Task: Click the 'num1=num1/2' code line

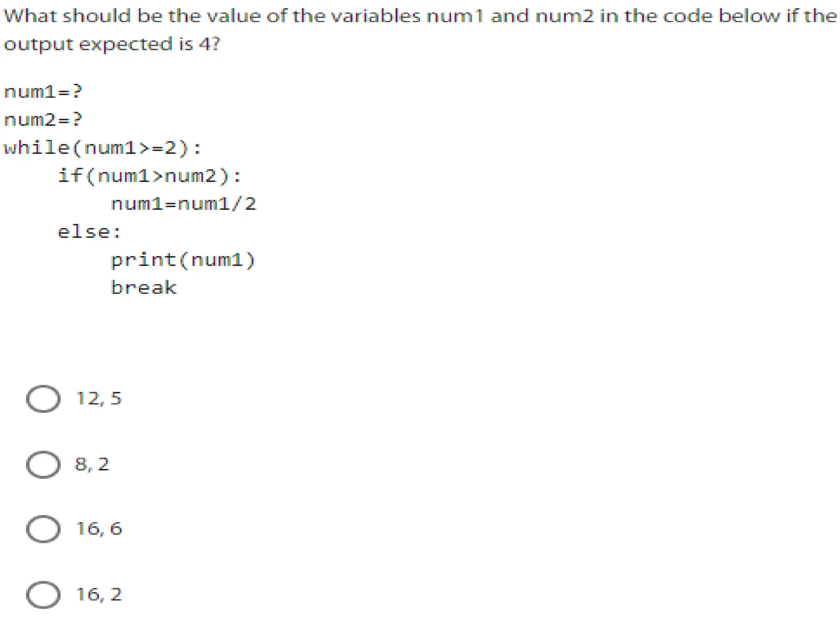Action: pyautogui.click(x=183, y=204)
